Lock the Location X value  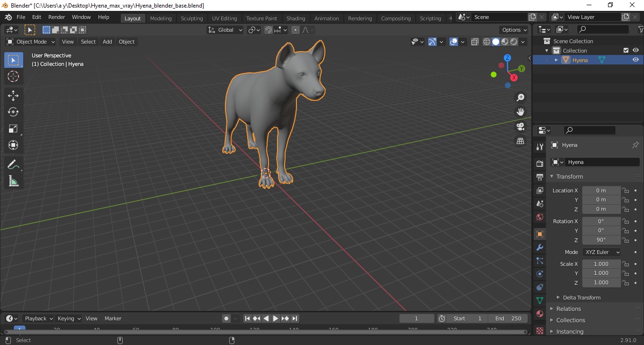click(x=626, y=191)
